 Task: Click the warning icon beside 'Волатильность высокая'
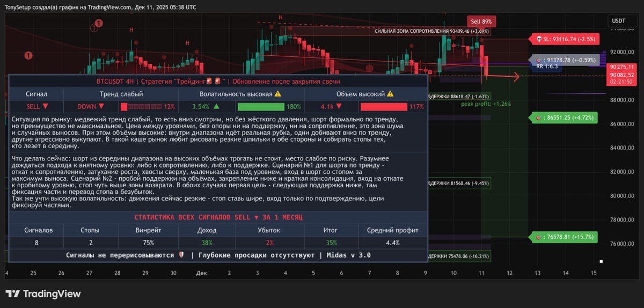pos(277,94)
